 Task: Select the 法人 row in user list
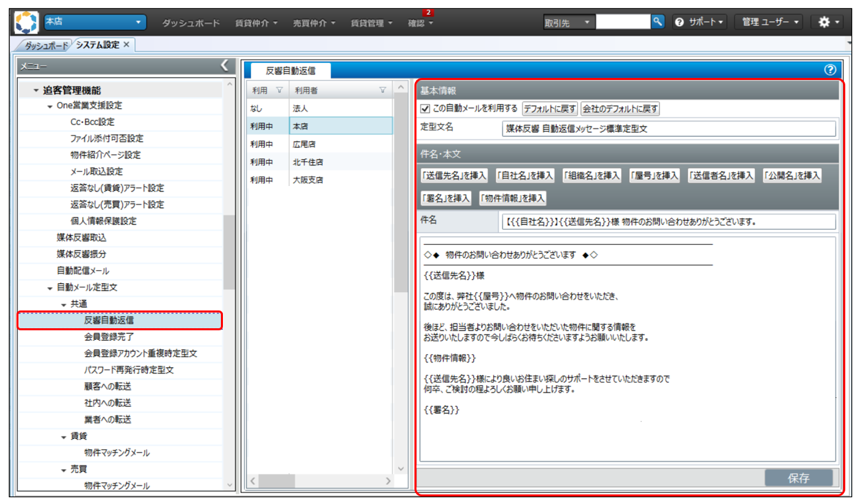point(319,108)
